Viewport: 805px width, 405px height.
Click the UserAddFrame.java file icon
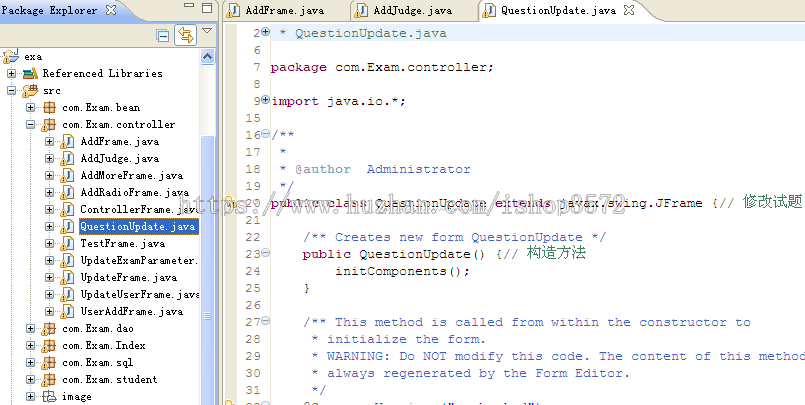(x=67, y=311)
